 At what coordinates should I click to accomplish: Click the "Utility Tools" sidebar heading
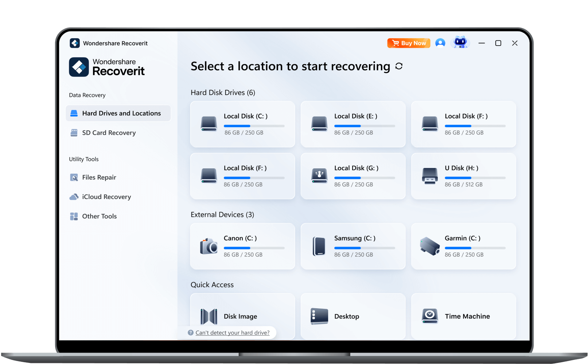click(84, 159)
